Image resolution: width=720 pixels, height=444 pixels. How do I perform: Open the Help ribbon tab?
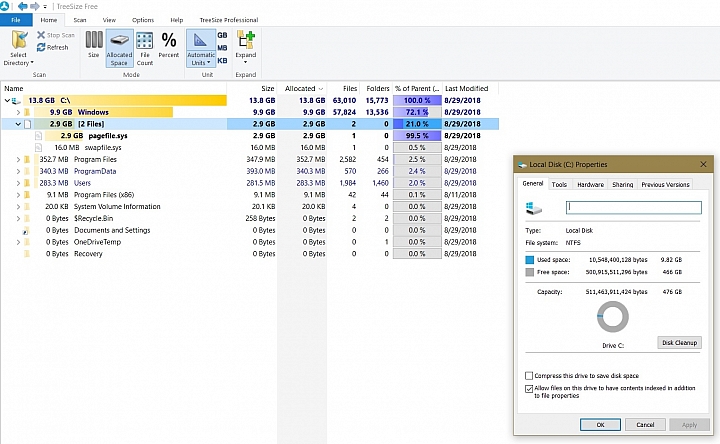pos(177,20)
